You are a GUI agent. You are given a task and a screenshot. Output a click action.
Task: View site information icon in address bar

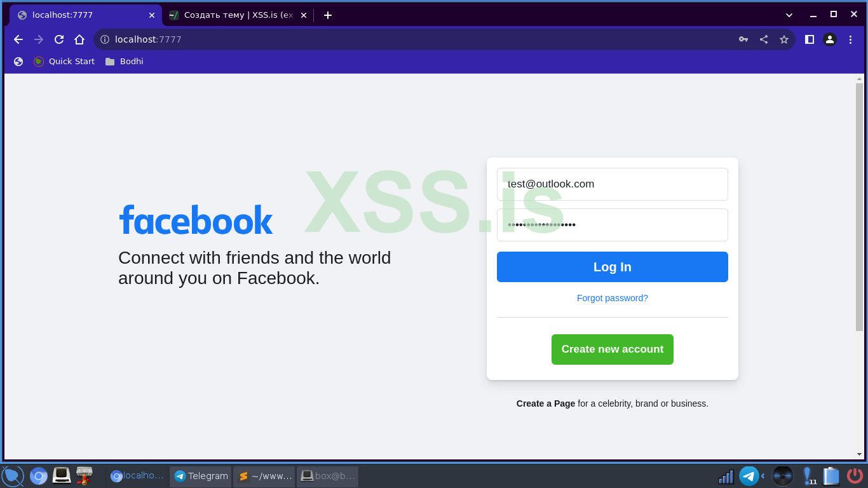tap(105, 39)
